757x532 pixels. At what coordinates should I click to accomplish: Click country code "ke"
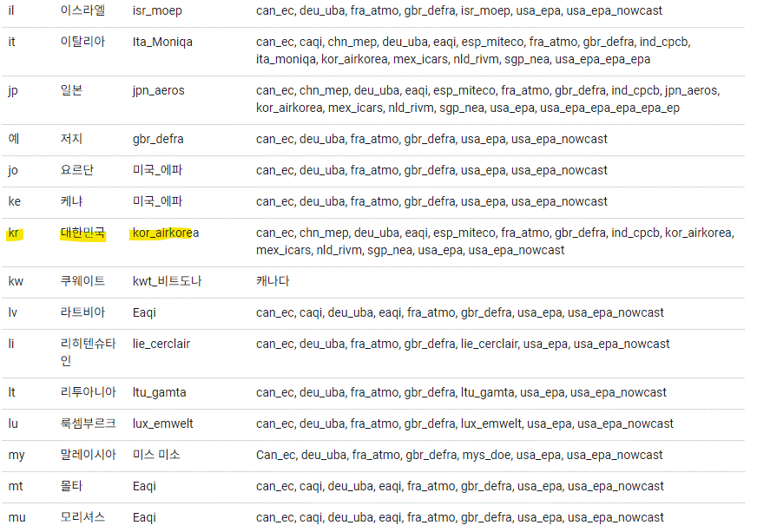15,202
